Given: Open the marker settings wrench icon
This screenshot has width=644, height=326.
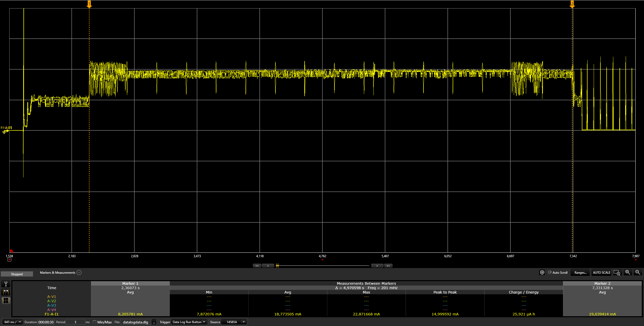Looking at the screenshot, I should coord(6,284).
